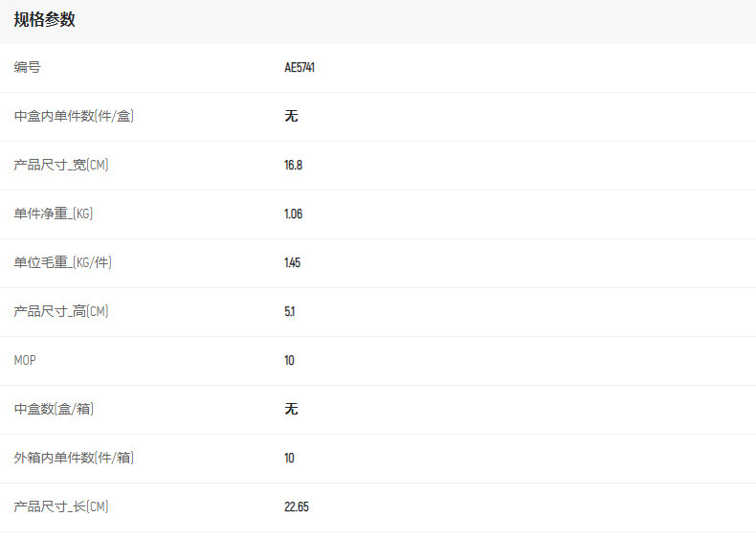
Task: Select the length value 22.65
Action: tap(297, 507)
